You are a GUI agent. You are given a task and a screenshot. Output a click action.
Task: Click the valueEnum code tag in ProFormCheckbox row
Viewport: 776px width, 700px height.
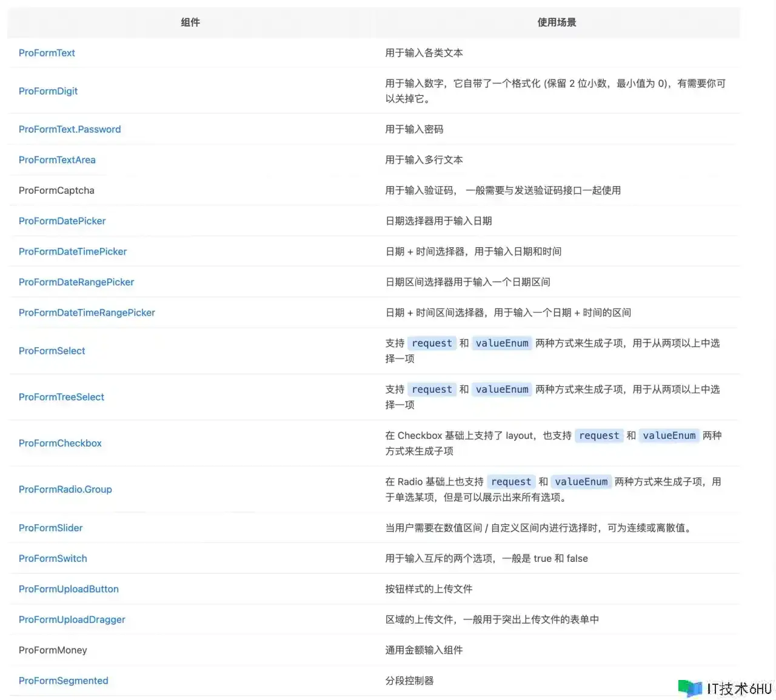(x=669, y=436)
